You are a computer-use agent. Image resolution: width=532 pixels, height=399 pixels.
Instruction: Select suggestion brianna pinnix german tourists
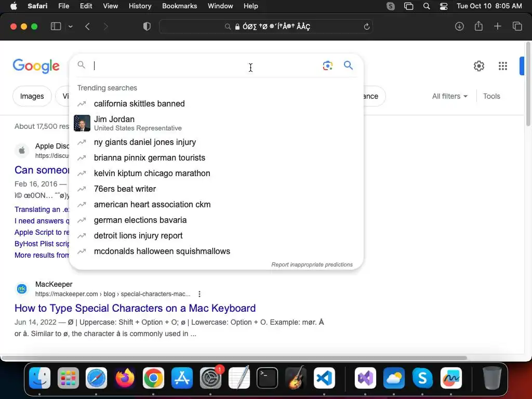(217, 158)
